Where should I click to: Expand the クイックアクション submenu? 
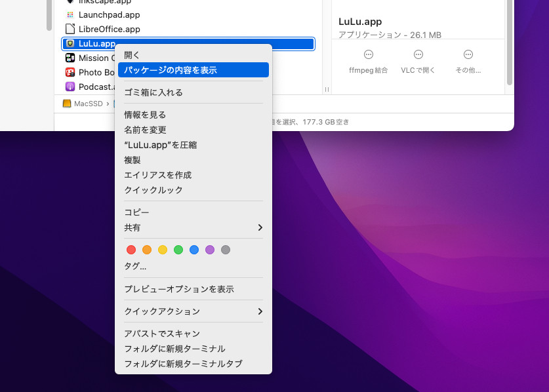tap(193, 311)
